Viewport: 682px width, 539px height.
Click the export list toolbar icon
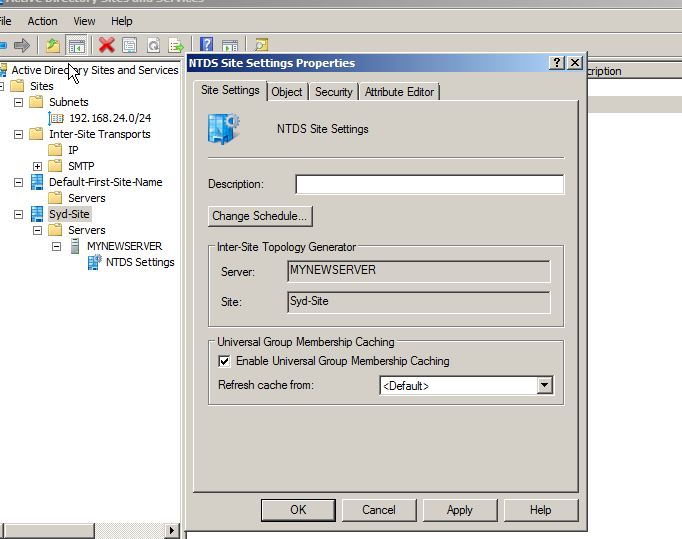pos(176,45)
